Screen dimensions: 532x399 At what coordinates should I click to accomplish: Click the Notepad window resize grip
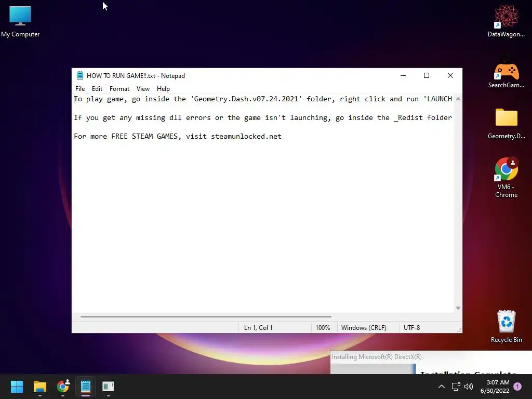(x=459, y=330)
